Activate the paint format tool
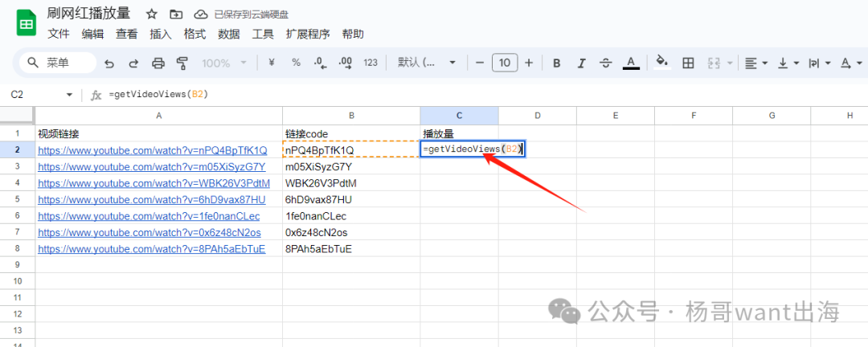The width and height of the screenshot is (868, 347). pos(182,63)
